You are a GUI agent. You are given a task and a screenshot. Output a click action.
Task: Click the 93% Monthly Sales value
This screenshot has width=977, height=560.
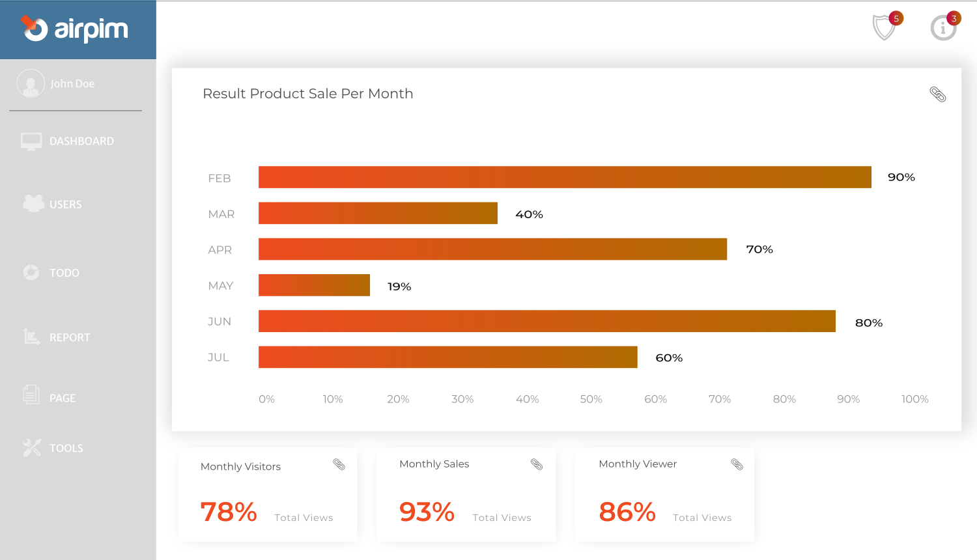pyautogui.click(x=427, y=512)
